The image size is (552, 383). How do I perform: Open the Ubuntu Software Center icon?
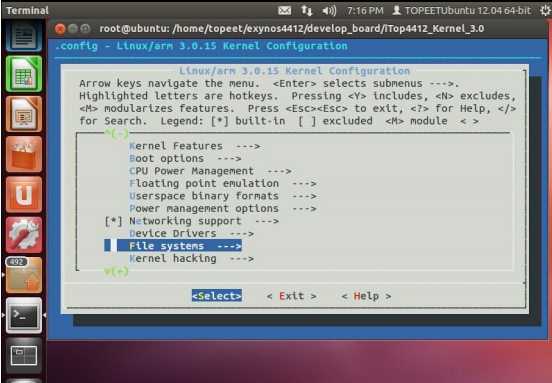click(24, 154)
